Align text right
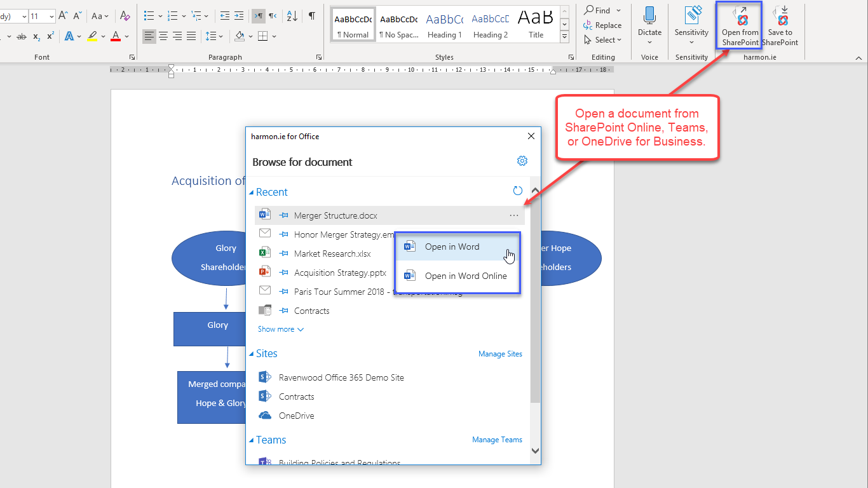868x488 pixels. [177, 37]
